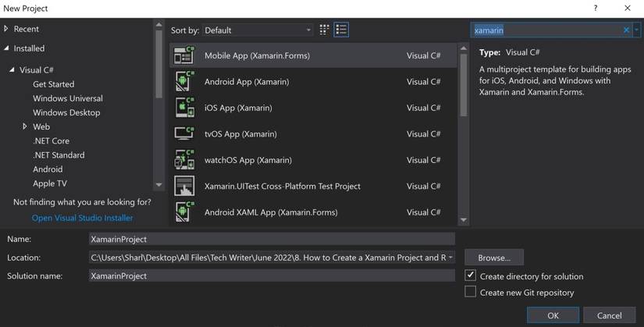644x327 pixels.
Task: Open the search box options dropdown arrow
Action: coord(636,30)
